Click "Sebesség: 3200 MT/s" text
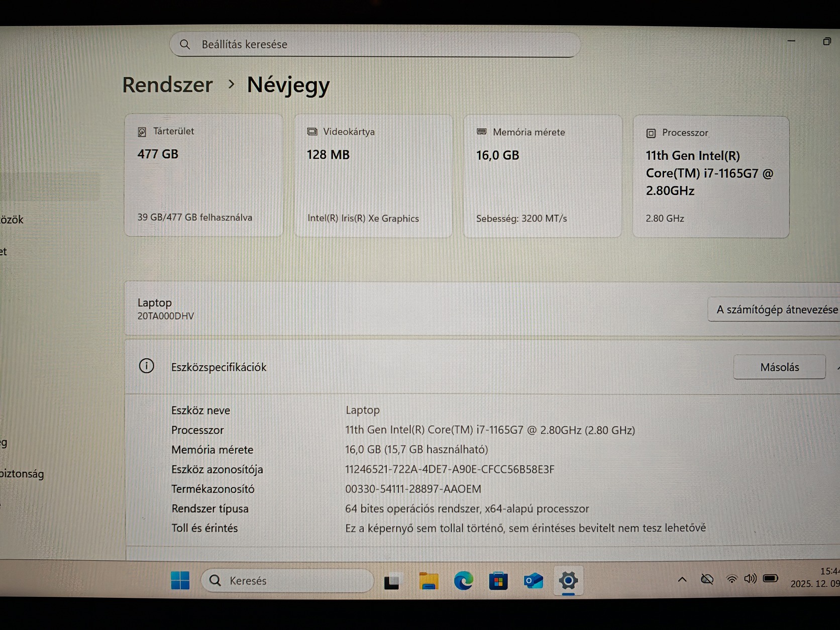This screenshot has height=630, width=840. click(x=521, y=219)
